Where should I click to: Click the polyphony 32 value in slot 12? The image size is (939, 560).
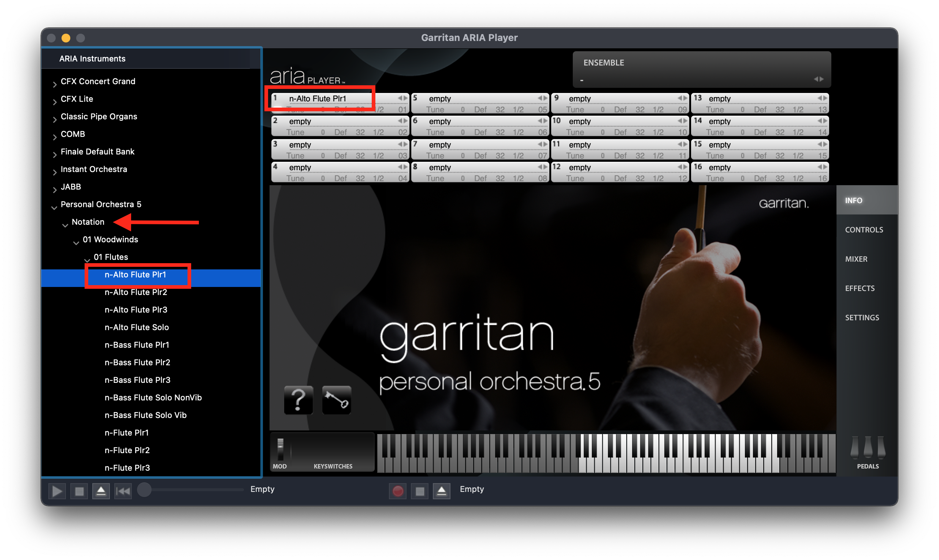[x=640, y=178]
